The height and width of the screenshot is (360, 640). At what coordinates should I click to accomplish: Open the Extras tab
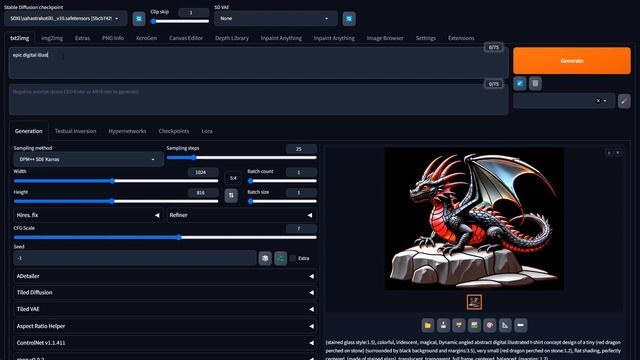pos(82,38)
